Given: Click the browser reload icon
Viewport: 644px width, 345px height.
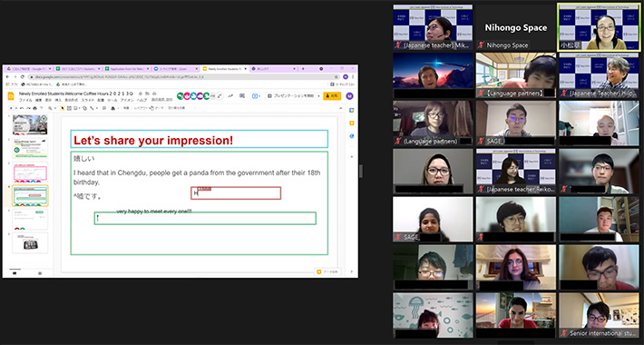Looking at the screenshot, I should [22, 77].
